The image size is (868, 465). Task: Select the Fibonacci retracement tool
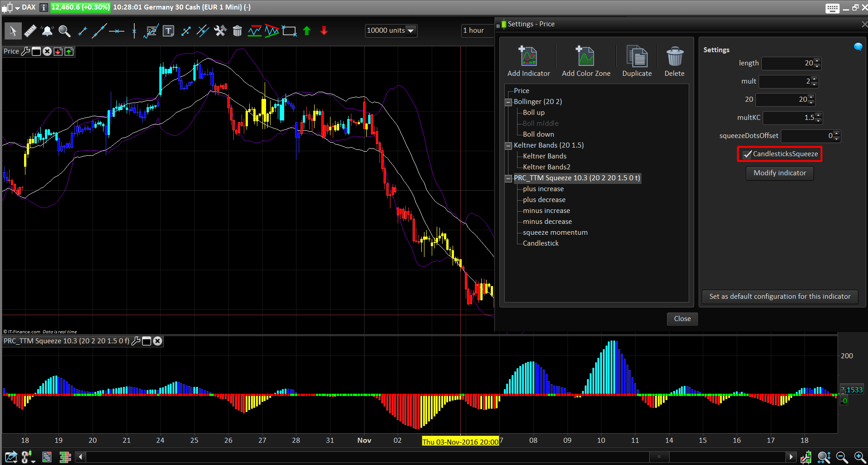click(x=151, y=31)
